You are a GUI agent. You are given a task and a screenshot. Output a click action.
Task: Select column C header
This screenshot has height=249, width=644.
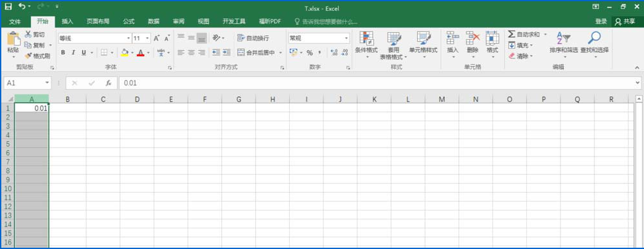103,99
